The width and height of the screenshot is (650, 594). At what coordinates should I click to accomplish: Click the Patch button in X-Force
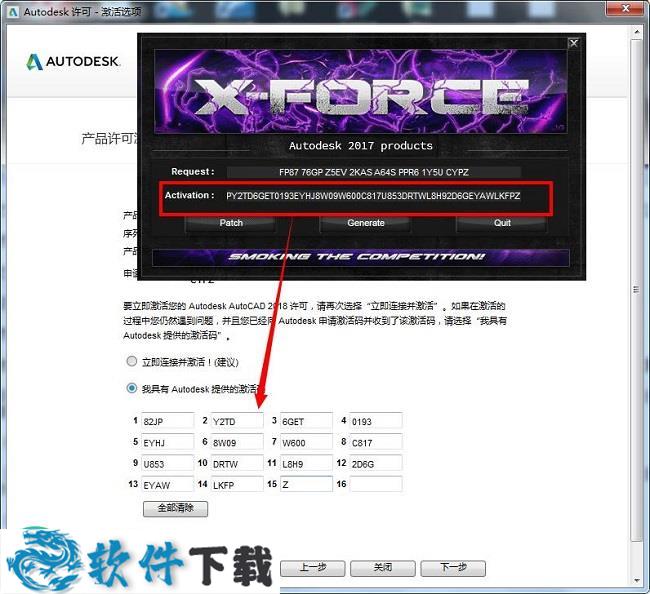(230, 223)
